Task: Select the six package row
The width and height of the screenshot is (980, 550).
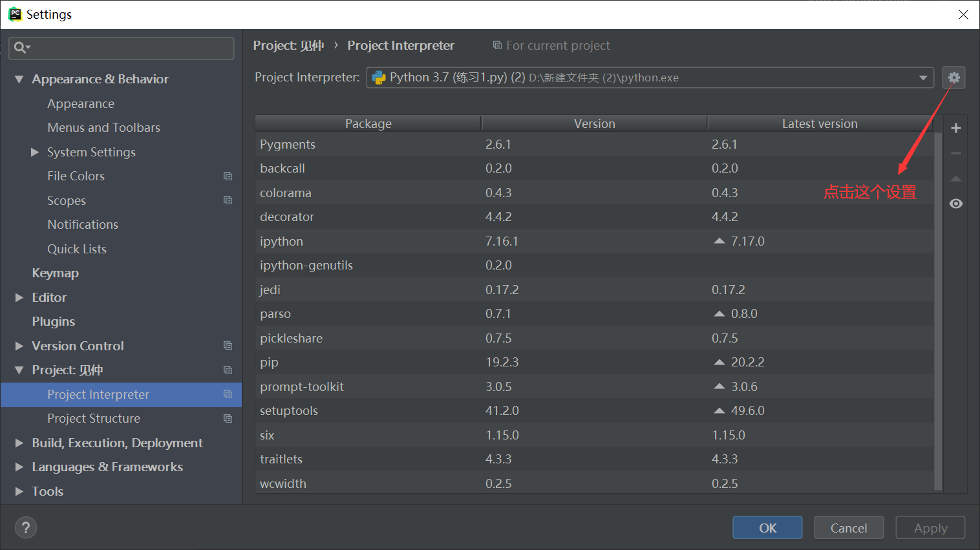Action: (x=595, y=435)
